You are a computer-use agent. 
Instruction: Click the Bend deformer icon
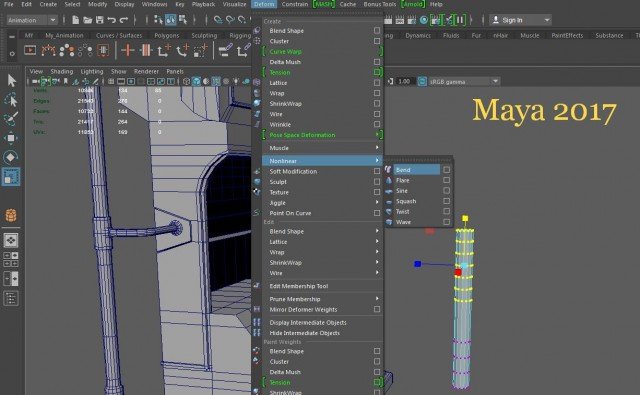tap(388, 169)
